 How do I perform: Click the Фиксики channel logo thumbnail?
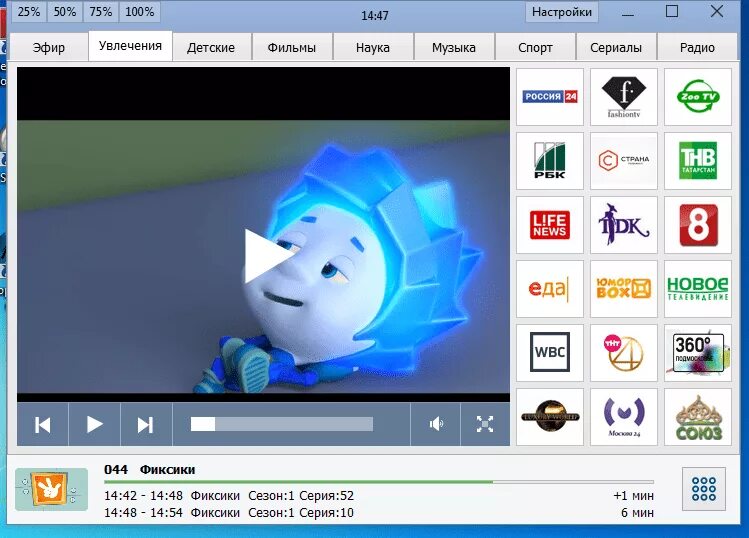tap(52, 489)
